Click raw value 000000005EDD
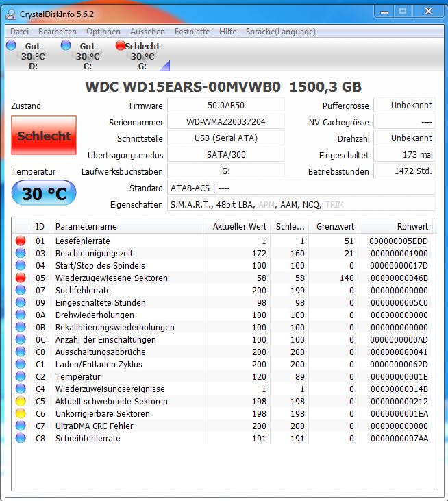This screenshot has height=501, width=448. point(399,241)
